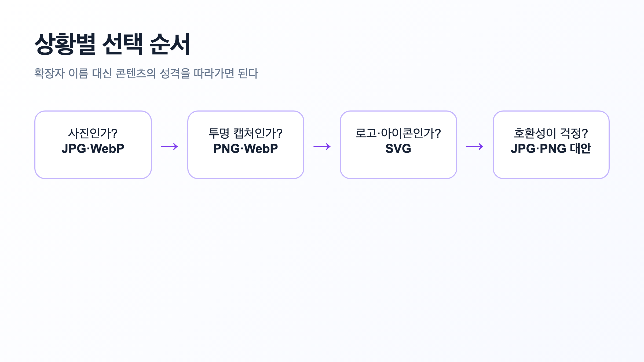The height and width of the screenshot is (362, 644).
Task: Select the 호환성이 걱정? question text
Action: (551, 133)
